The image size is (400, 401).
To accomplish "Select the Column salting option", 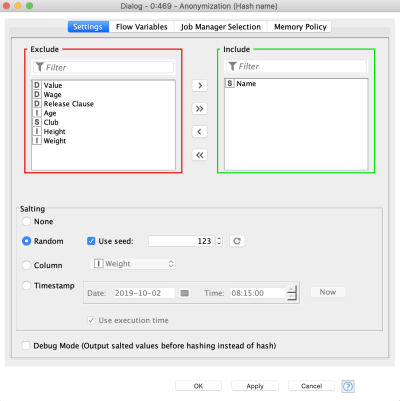I will click(26, 265).
